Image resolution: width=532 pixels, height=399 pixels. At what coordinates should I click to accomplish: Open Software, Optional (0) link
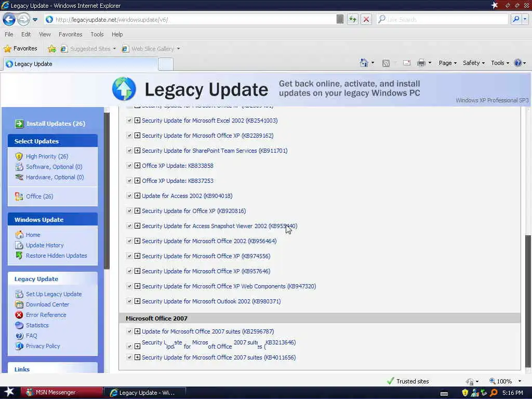[x=54, y=167]
